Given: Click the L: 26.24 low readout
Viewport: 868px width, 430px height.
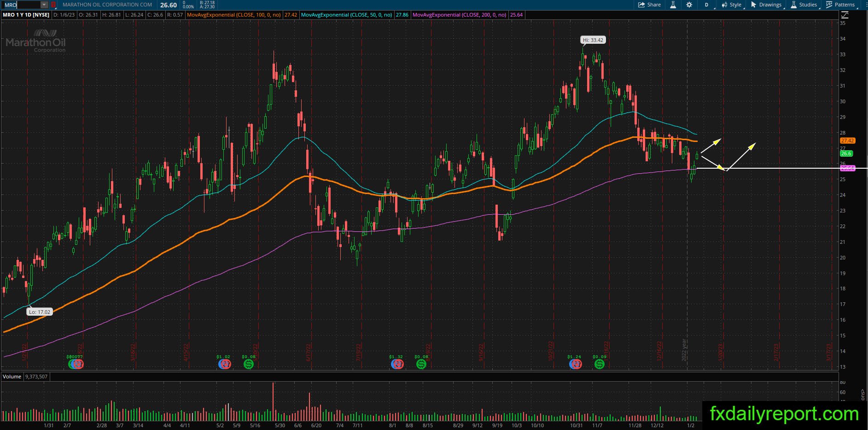Looking at the screenshot, I should [x=134, y=15].
